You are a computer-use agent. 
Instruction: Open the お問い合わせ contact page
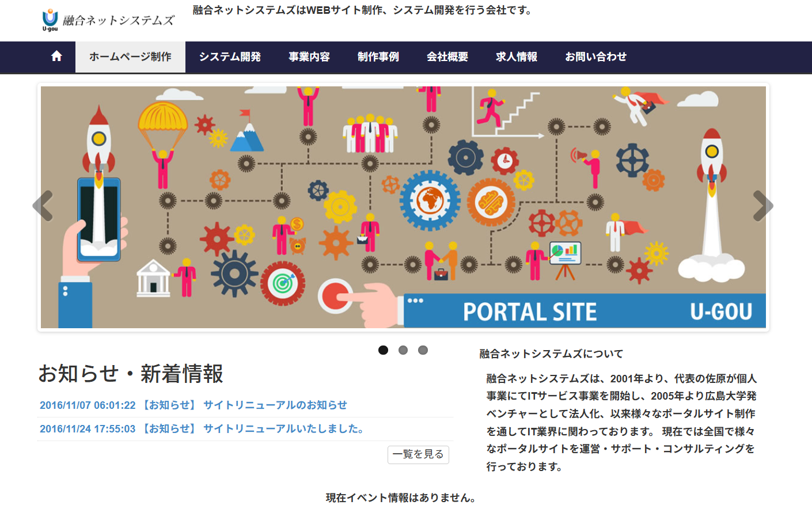coord(595,57)
